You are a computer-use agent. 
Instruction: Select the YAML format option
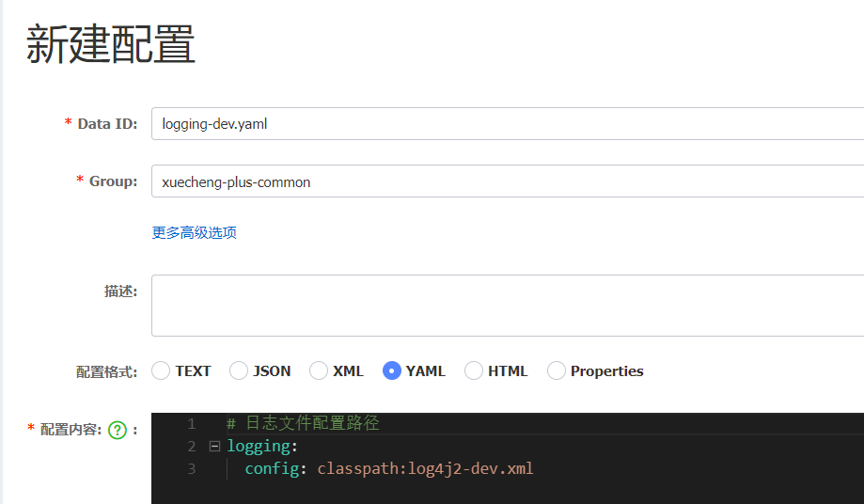[392, 371]
